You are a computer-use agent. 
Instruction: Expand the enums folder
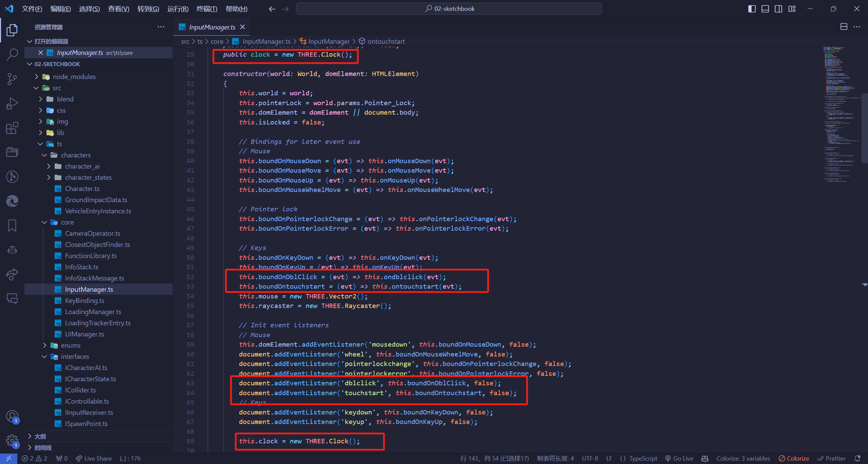[98, 345]
